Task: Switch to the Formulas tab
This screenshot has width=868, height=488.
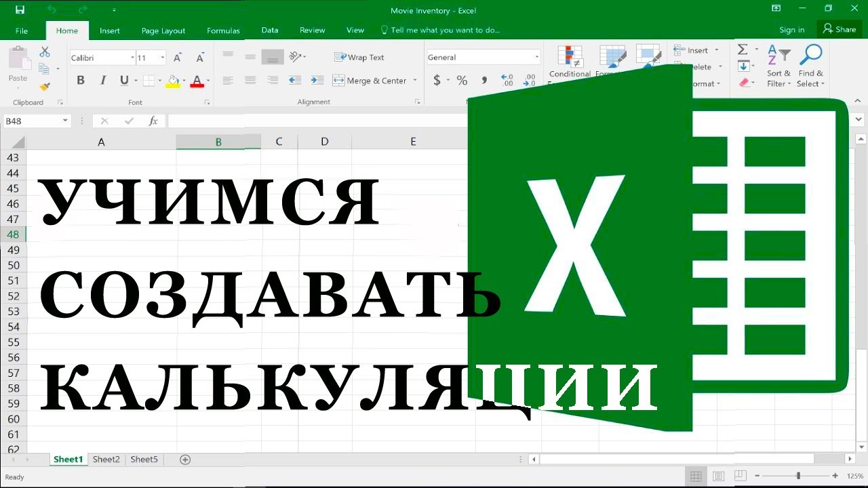Action: 223,30
